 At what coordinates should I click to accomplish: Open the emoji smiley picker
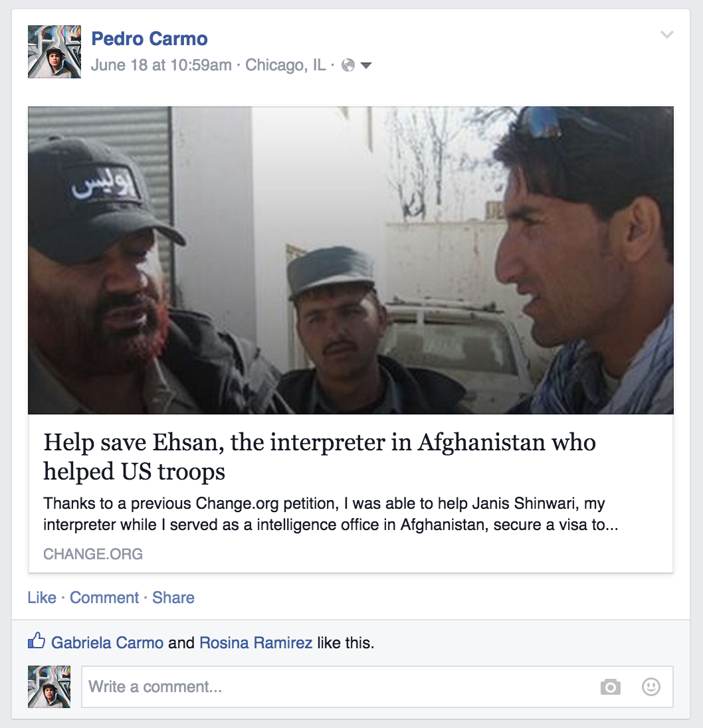(x=651, y=687)
